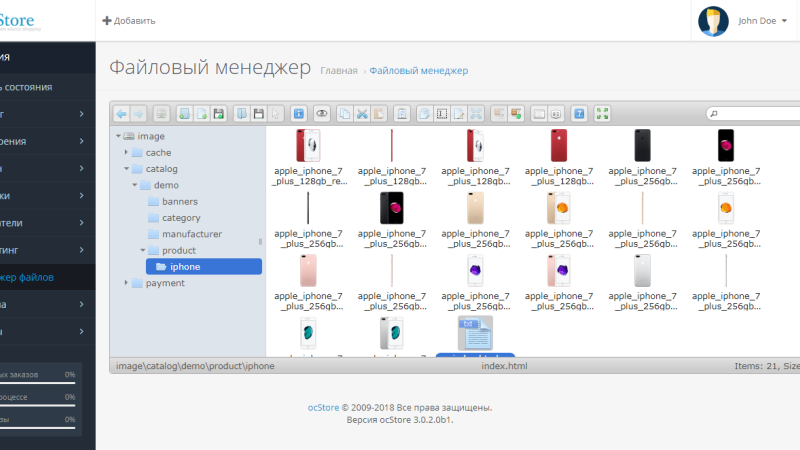The image size is (800, 450).
Task: Click the Edit file pencil icon
Action: 459,114
